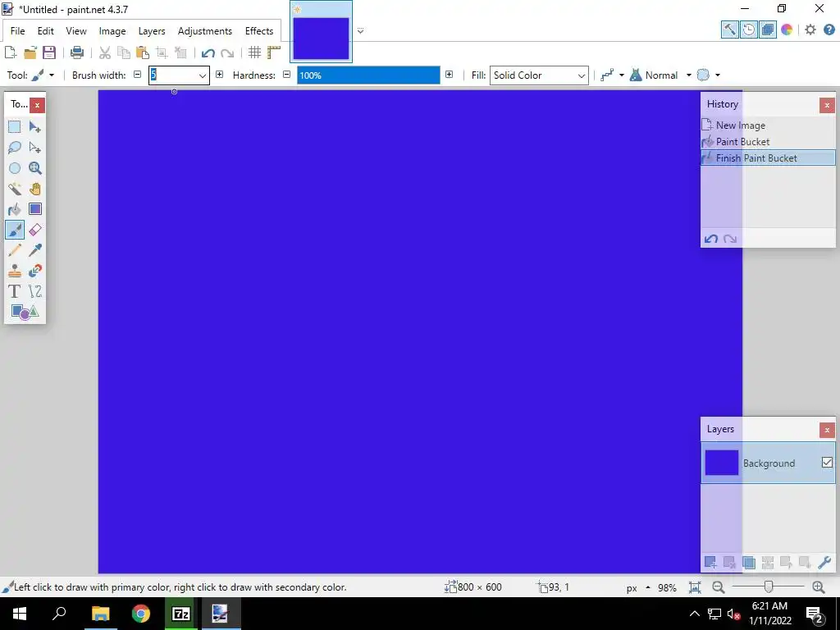Open the Adjustments menu

click(204, 31)
